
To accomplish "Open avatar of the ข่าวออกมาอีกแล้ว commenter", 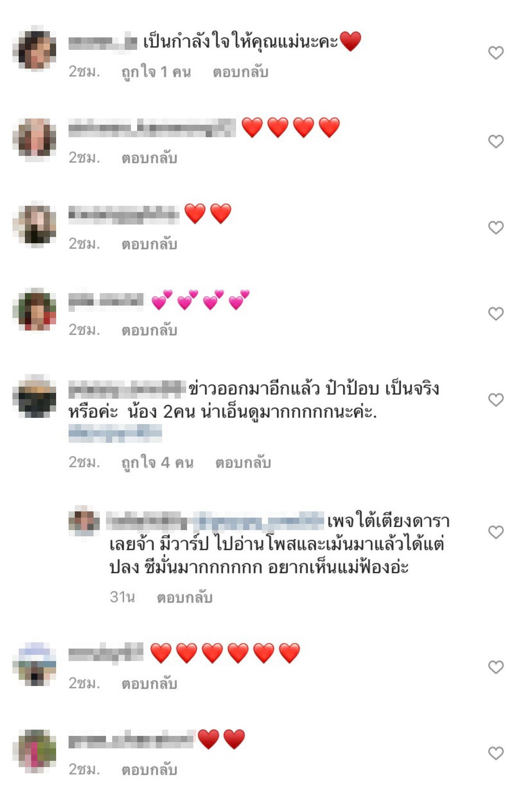I will point(34,396).
